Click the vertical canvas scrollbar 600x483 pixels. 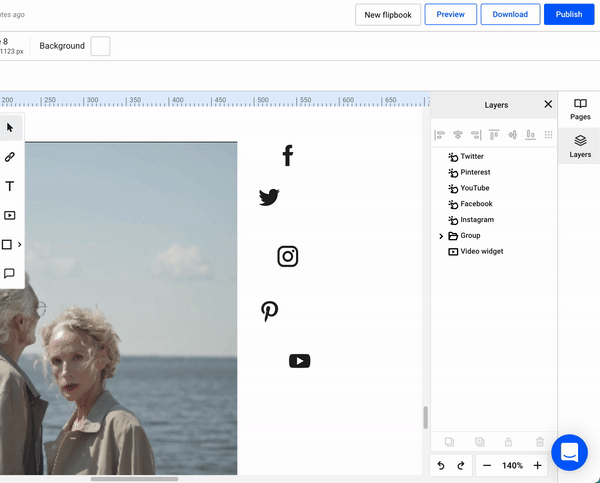pyautogui.click(x=426, y=418)
